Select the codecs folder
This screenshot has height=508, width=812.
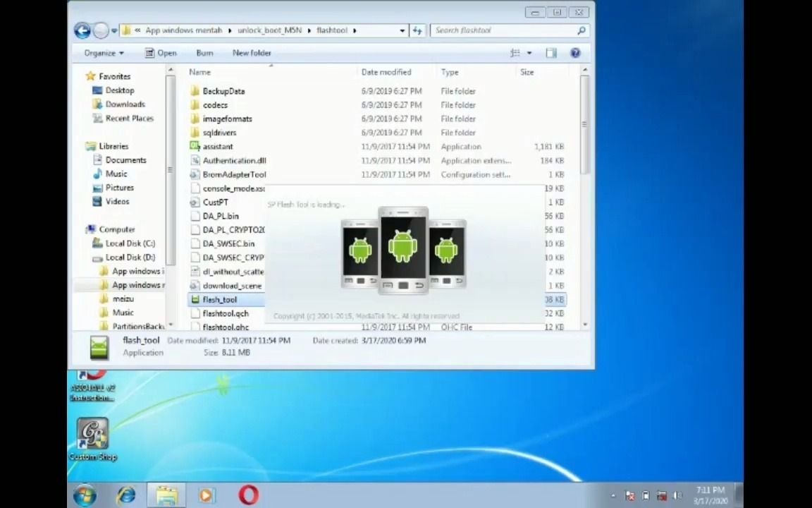coord(215,105)
